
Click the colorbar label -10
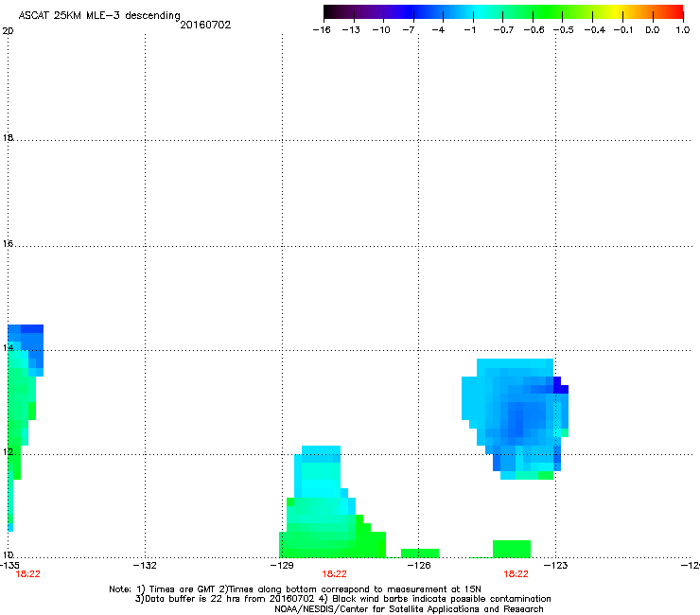tap(381, 30)
